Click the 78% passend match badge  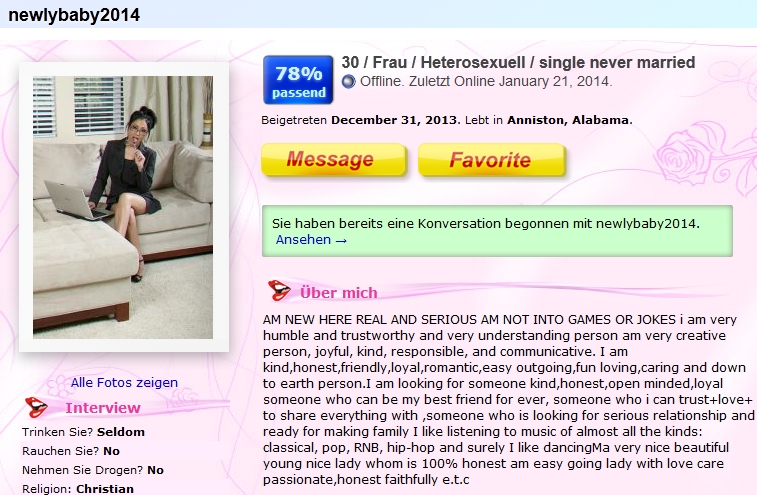[298, 80]
